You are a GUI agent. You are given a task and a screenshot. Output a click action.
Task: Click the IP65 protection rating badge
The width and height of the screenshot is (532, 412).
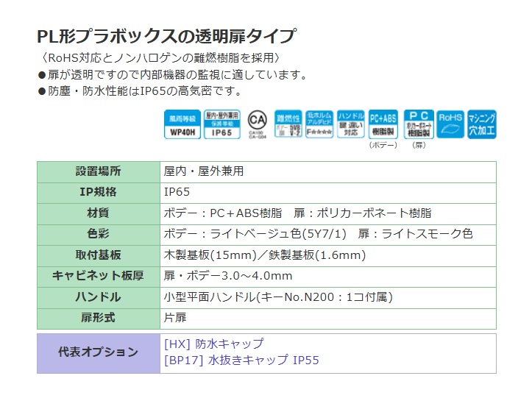tap(222, 124)
